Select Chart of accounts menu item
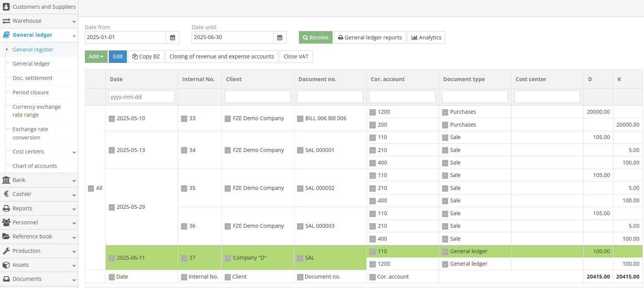 (x=34, y=166)
